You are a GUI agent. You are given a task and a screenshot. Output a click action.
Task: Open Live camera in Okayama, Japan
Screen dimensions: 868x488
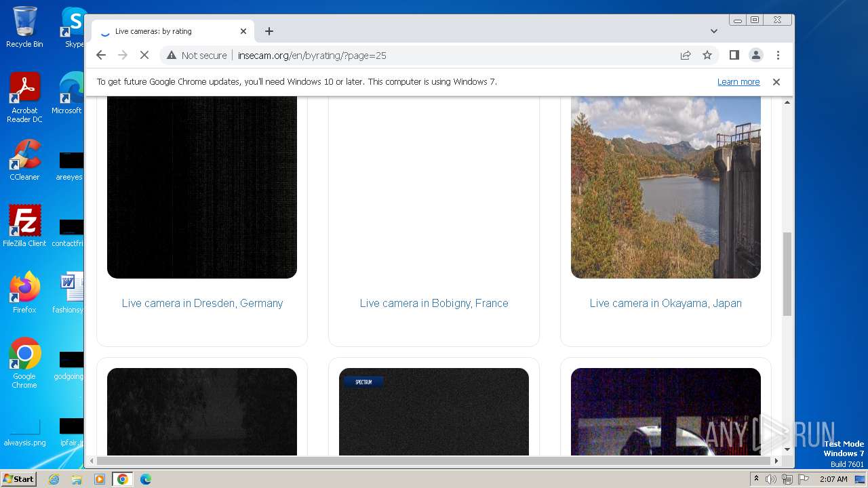pos(666,303)
